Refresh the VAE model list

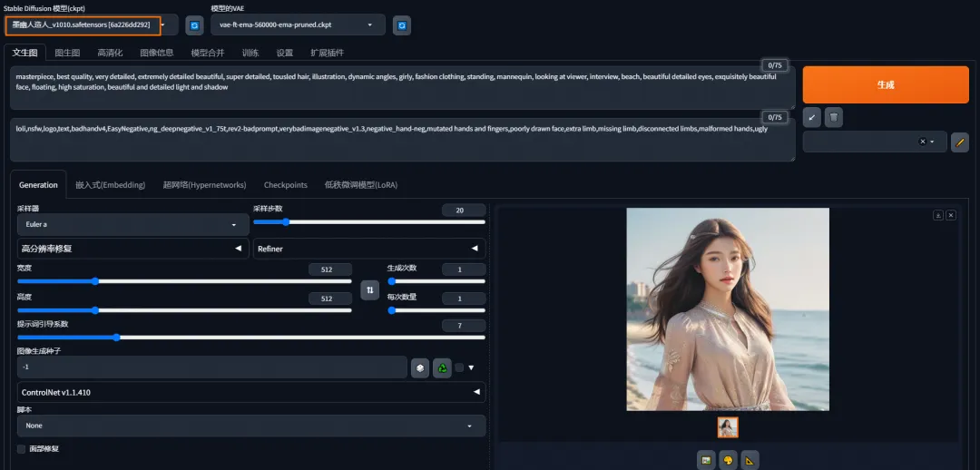tap(402, 25)
